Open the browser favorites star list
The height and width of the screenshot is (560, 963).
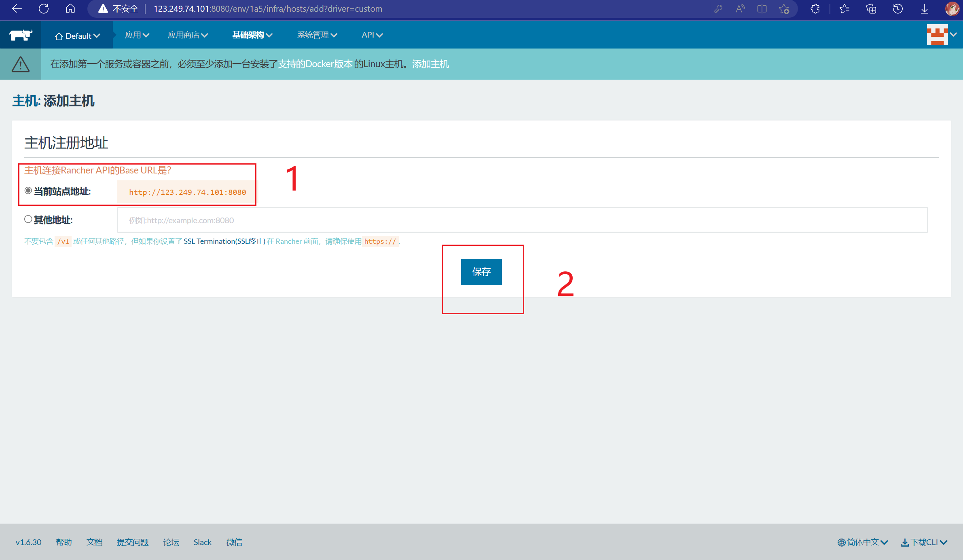click(x=844, y=8)
